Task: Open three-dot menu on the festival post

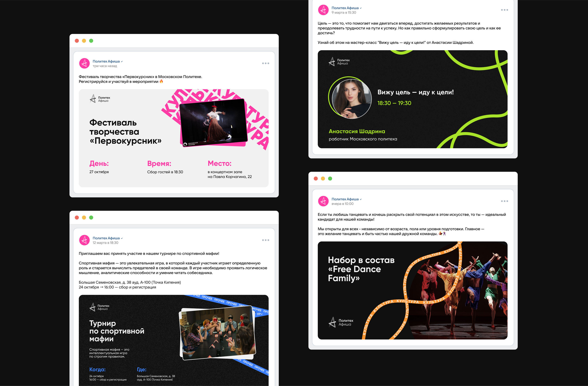Action: 266,64
